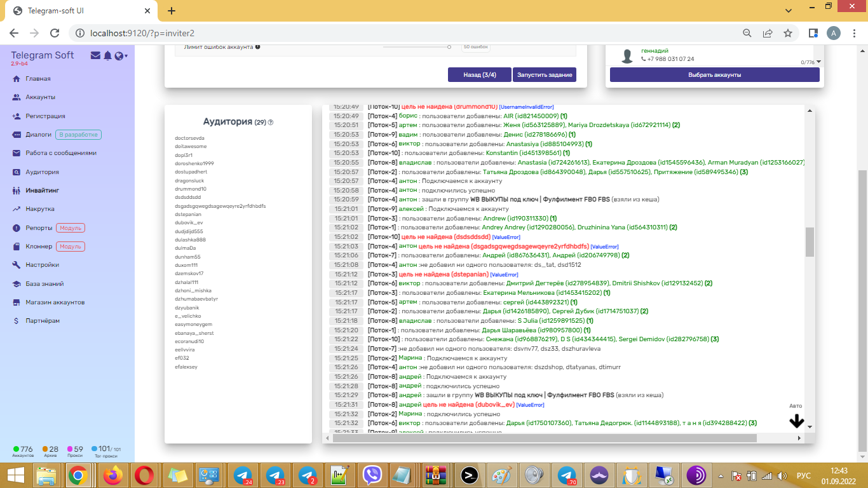Click the Накрутка trend icon
Screen dimensions: 868x488
point(17,209)
